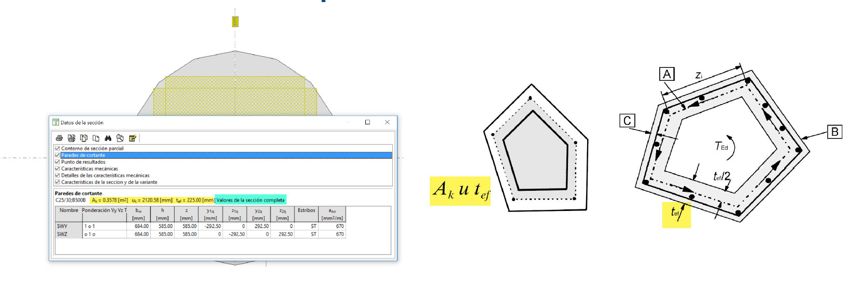Click the print-all icon next to printer
The height and width of the screenshot is (284, 868).
tap(72, 138)
